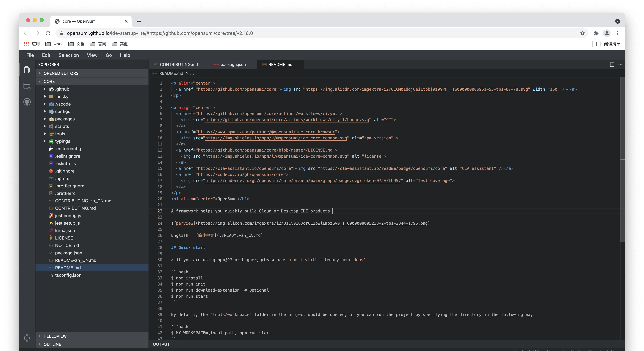Open the browser extensions puzzle icon
The width and height of the screenshot is (644, 351).
click(596, 33)
